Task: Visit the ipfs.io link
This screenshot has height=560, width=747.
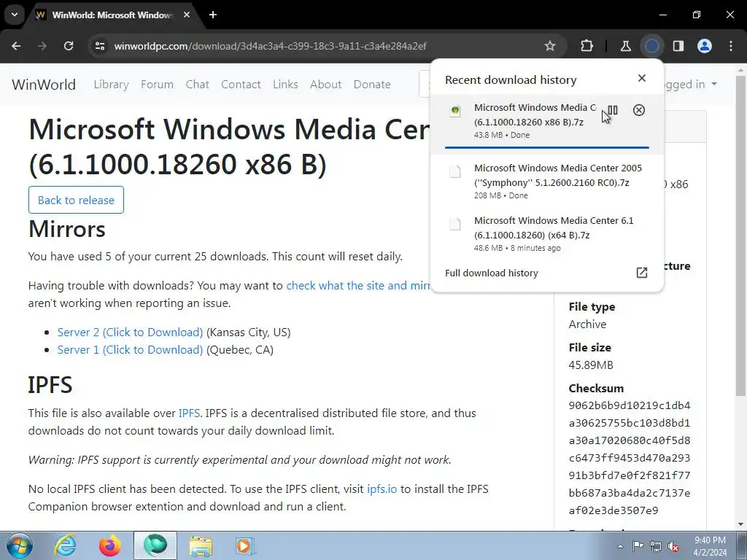Action: point(382,489)
